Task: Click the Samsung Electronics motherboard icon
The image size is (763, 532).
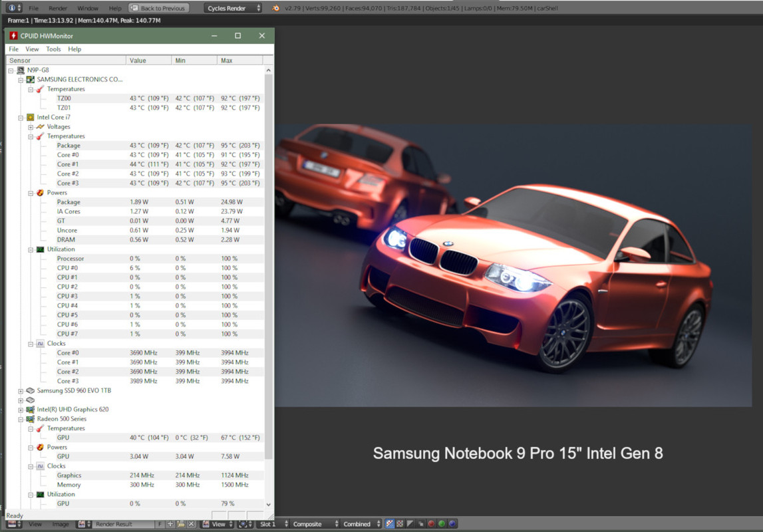Action: click(x=30, y=79)
